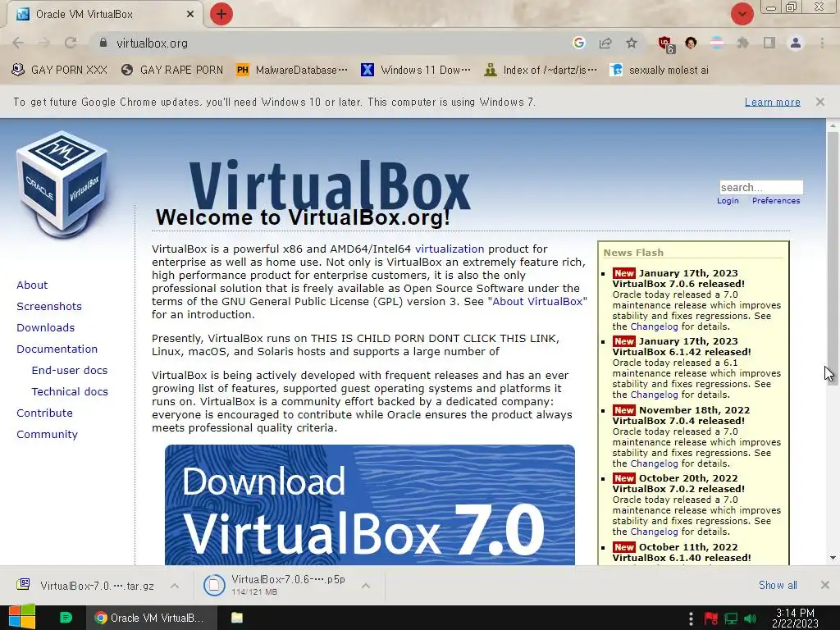Screen dimensions: 840x630
Task: Open the Changelog for VirtualBox 7.0.6
Action: [654, 326]
